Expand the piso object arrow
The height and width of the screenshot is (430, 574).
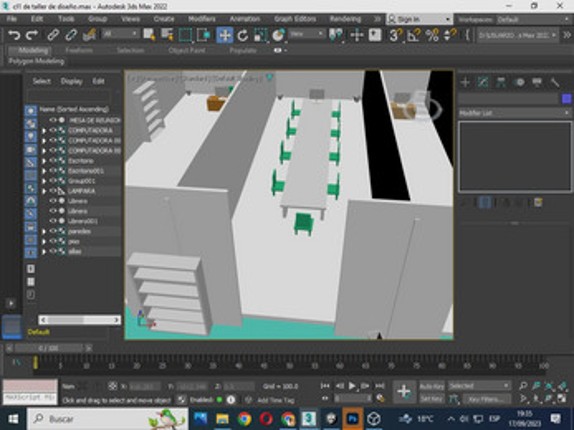(44, 241)
